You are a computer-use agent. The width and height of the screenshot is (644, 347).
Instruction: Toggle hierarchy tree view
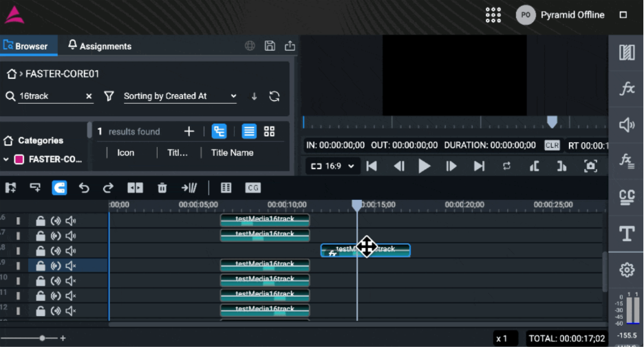coord(219,131)
